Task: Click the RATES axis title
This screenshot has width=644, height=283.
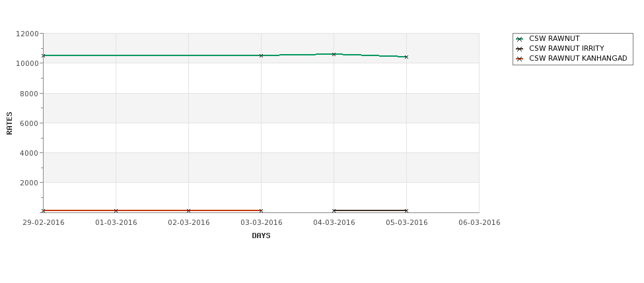Action: pyautogui.click(x=9, y=123)
